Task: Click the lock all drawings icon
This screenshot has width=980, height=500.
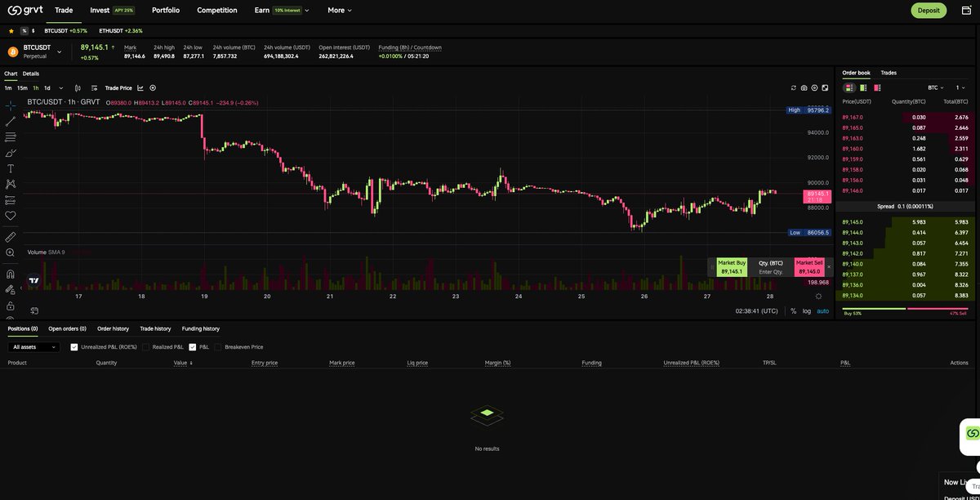Action: (x=11, y=306)
